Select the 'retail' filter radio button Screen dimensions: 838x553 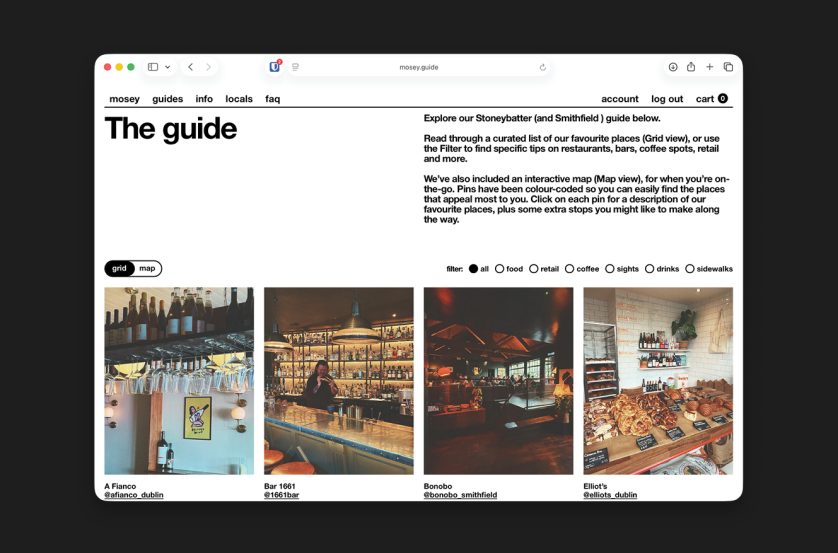point(533,269)
